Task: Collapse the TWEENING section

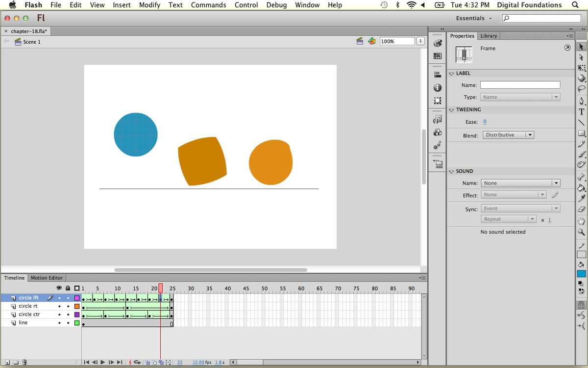Action: click(451, 110)
